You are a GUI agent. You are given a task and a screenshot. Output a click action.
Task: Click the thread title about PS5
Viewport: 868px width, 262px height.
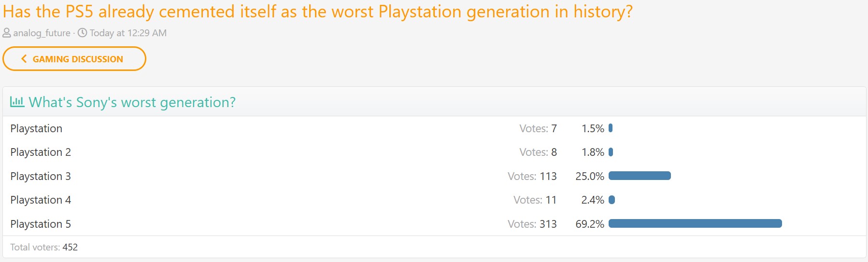318,12
